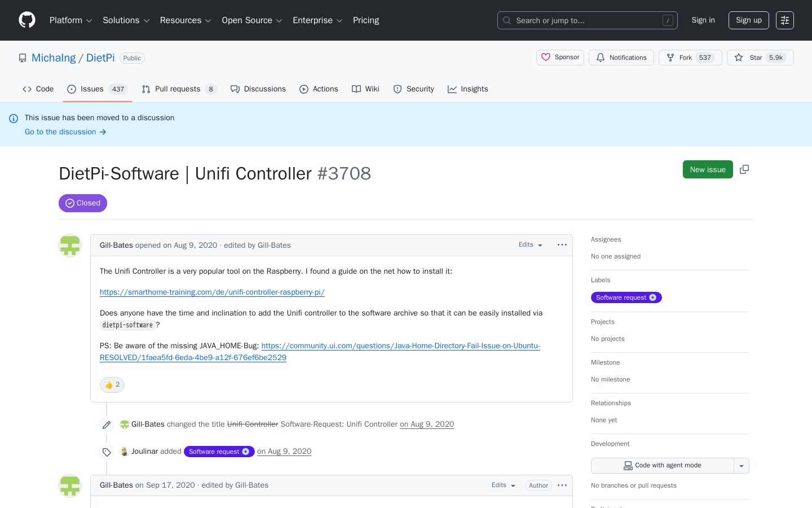Click the thumbs up reaction with 2

[x=112, y=385]
